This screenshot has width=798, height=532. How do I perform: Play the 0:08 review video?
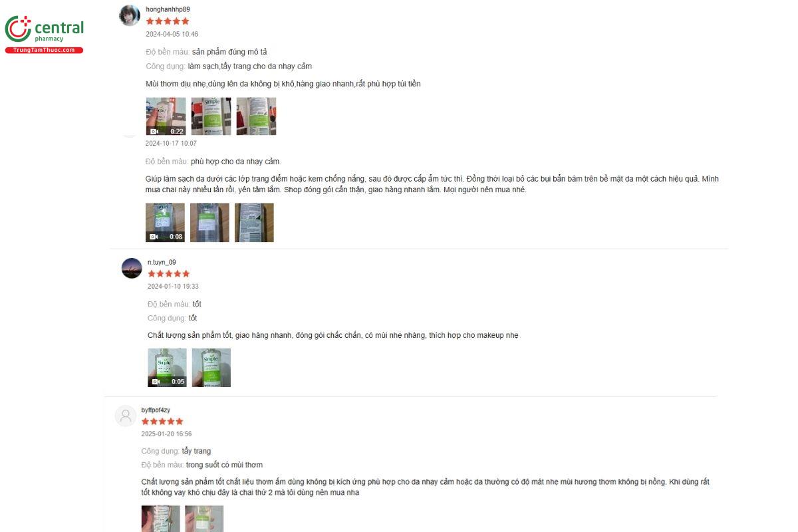click(x=165, y=222)
